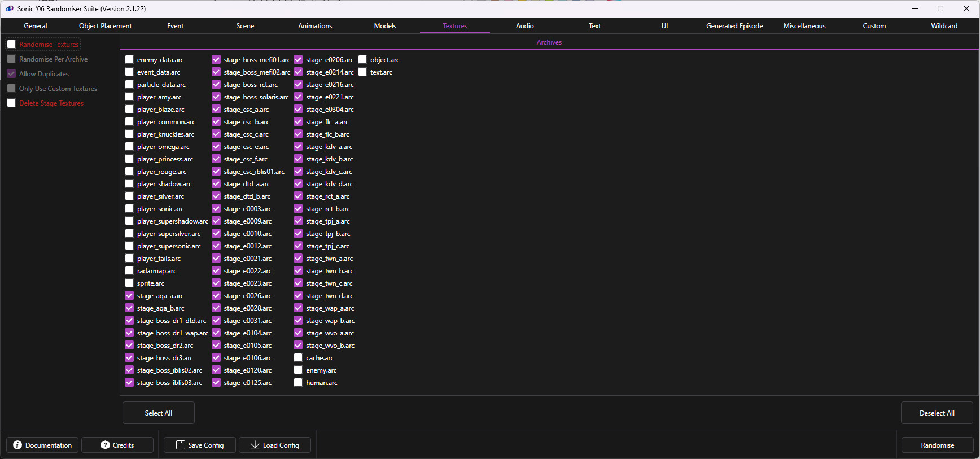Click the Sonic app icon in title bar
980x459 pixels.
point(10,8)
